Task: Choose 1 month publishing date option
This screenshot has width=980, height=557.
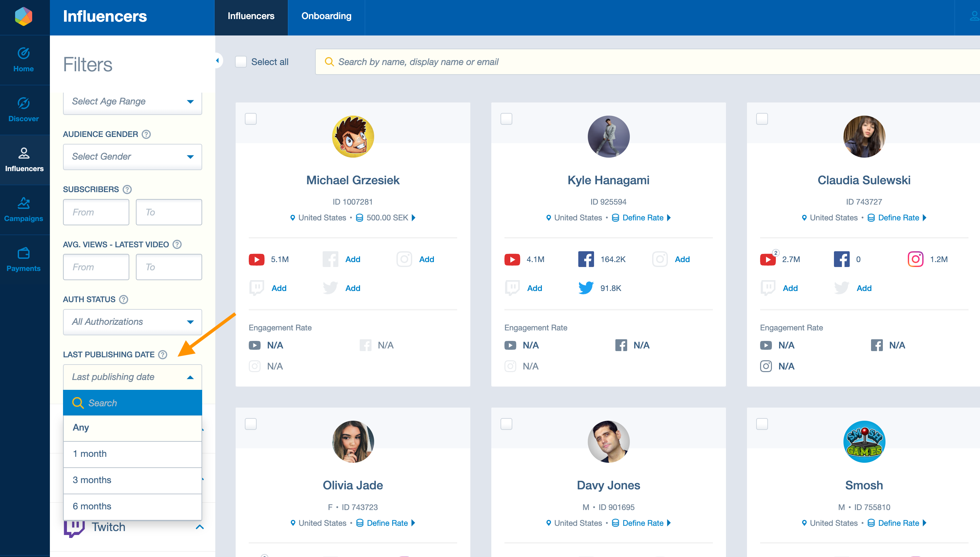Action: [x=132, y=454]
